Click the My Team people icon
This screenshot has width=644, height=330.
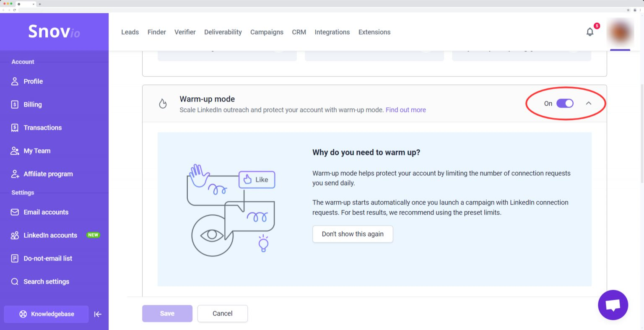point(15,151)
